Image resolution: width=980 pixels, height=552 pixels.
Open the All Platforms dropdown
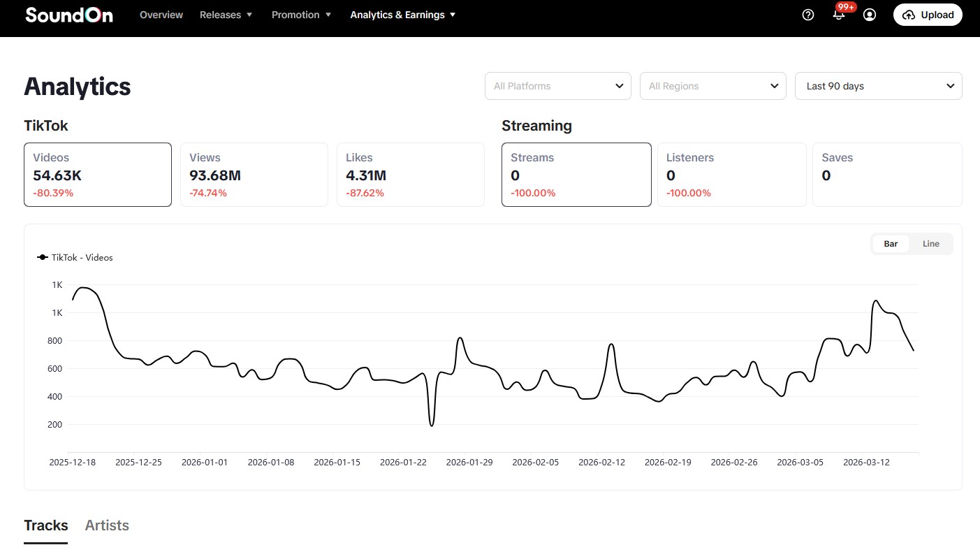[x=557, y=85]
